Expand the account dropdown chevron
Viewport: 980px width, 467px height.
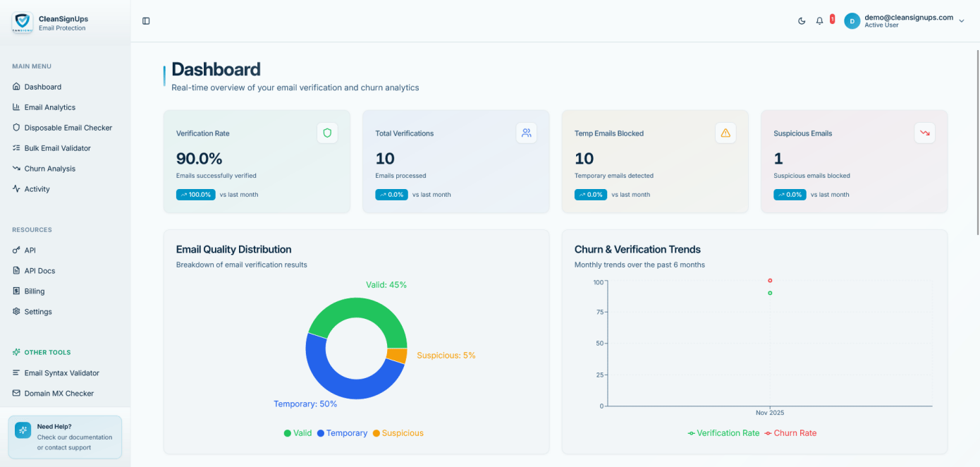pyautogui.click(x=961, y=21)
